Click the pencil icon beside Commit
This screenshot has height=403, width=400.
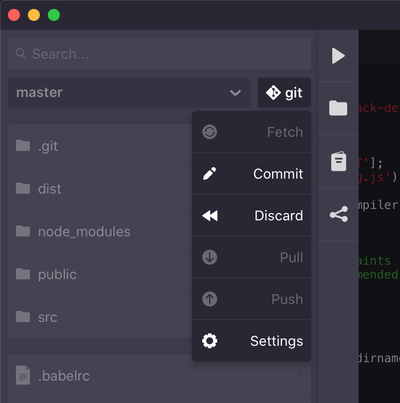coord(210,174)
